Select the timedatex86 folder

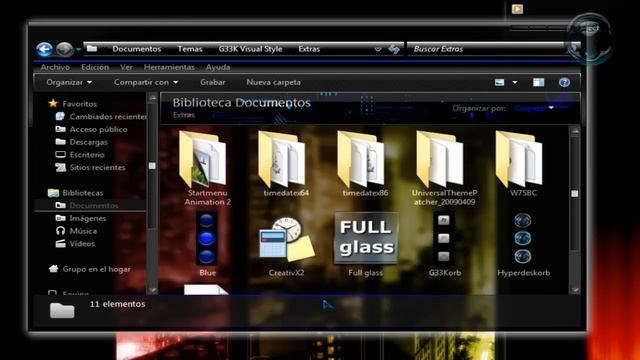(x=365, y=164)
